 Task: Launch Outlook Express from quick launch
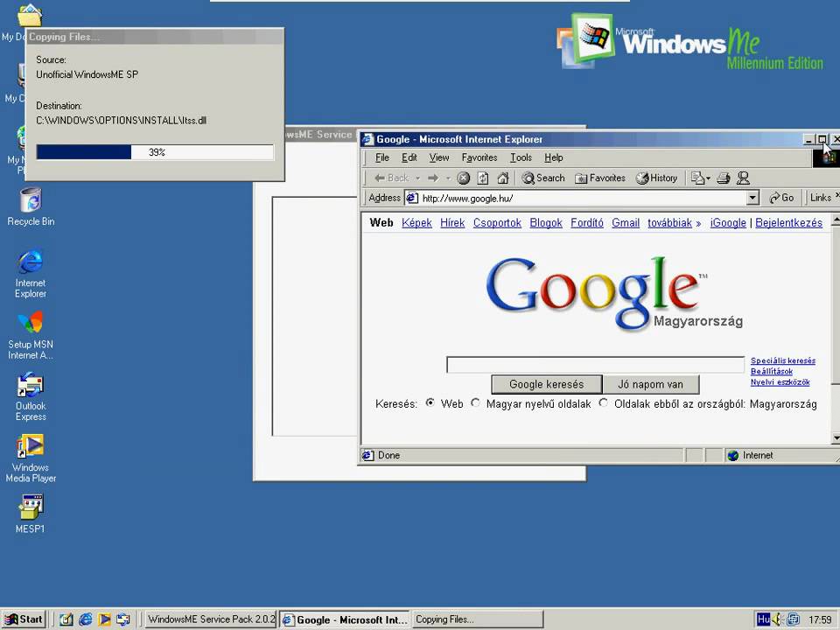(x=123, y=619)
